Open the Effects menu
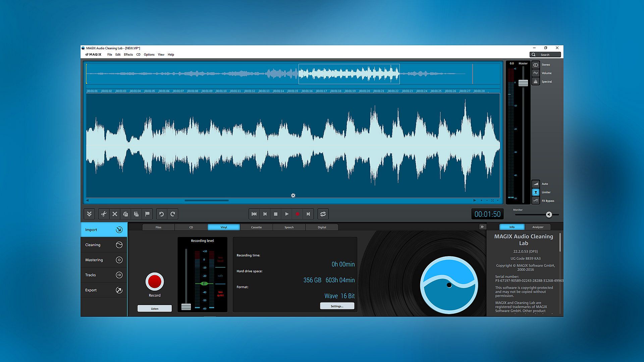Screen dimensions: 644x362 [128, 55]
